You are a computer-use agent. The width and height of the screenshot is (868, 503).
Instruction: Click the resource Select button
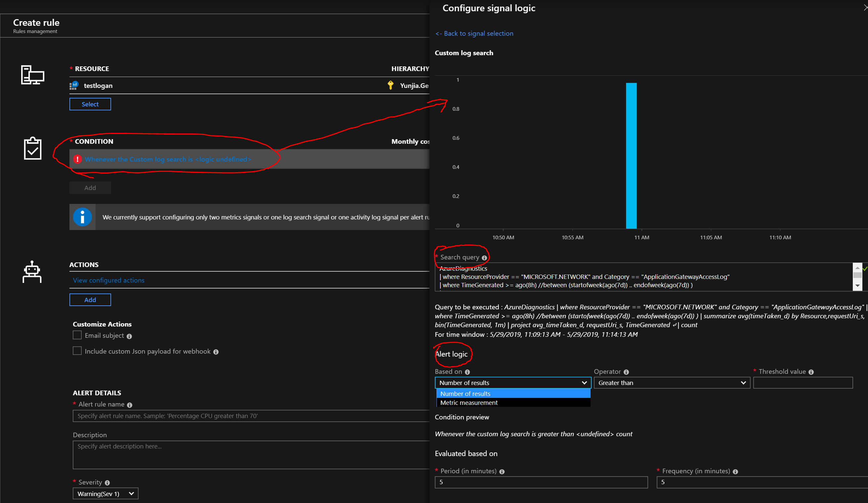pyautogui.click(x=90, y=104)
